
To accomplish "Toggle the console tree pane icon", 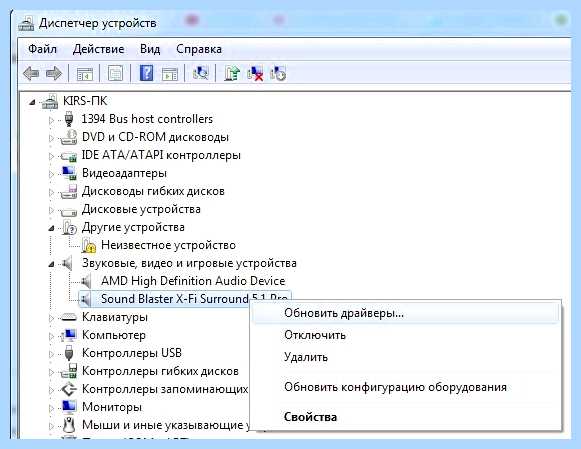I will (x=85, y=74).
